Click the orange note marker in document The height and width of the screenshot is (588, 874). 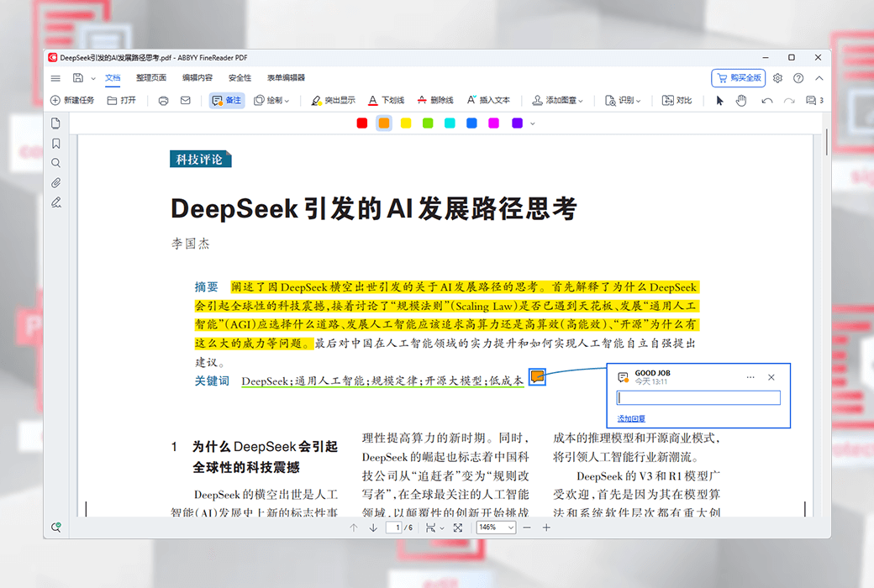pyautogui.click(x=537, y=376)
